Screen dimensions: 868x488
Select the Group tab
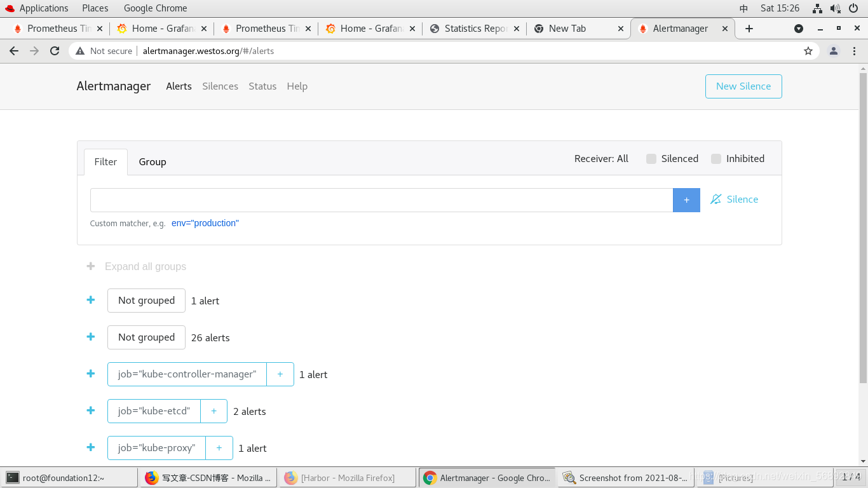tap(153, 162)
